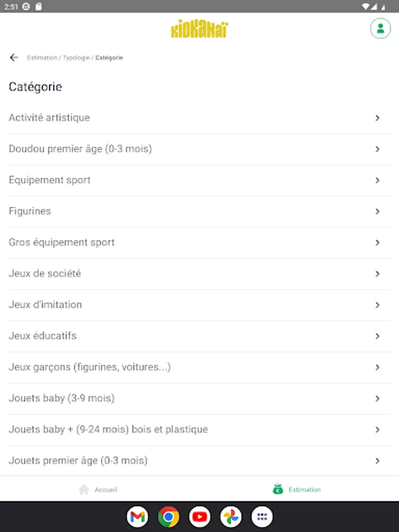
Task: Select Doudou premier âge (0-3 mois)
Action: pyautogui.click(x=80, y=149)
